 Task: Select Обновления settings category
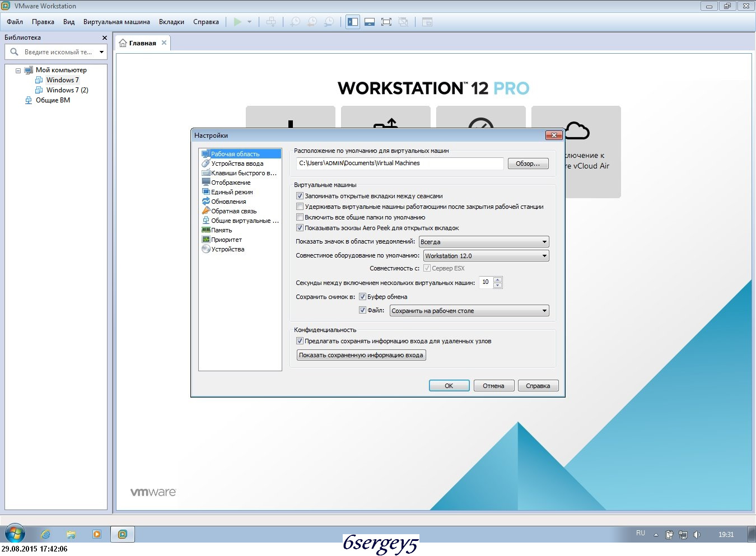click(228, 201)
